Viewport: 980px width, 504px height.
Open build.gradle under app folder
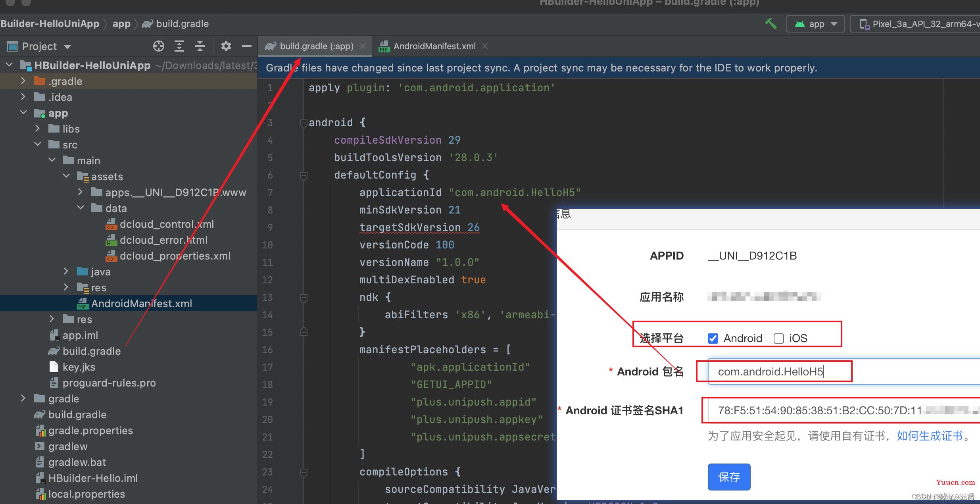[x=85, y=351]
